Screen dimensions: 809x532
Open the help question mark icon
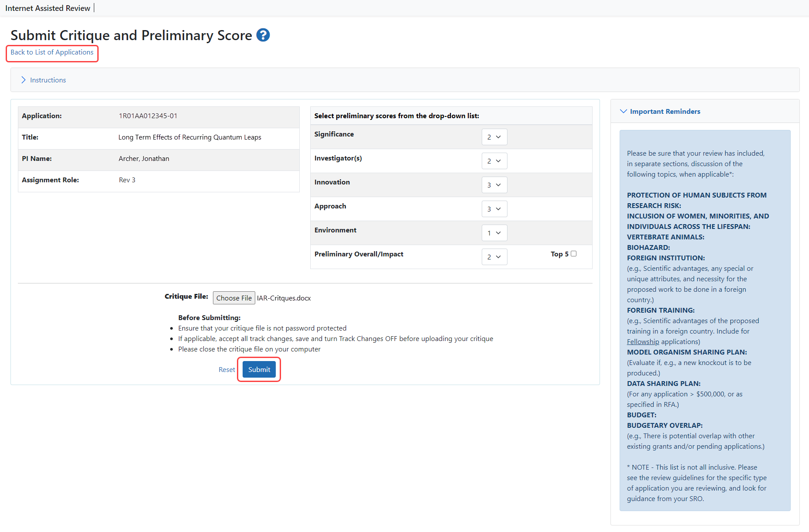point(263,35)
